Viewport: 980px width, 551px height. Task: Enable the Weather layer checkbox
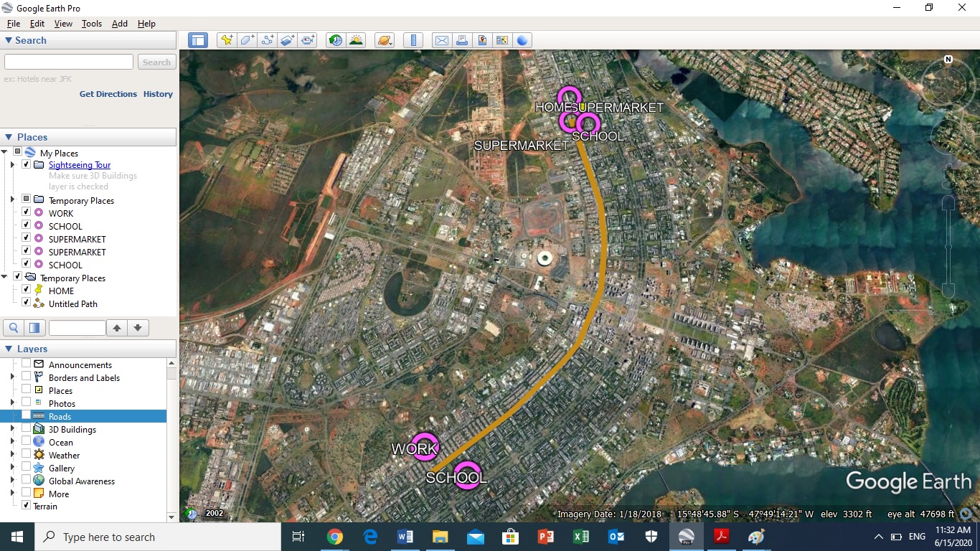pyautogui.click(x=27, y=454)
